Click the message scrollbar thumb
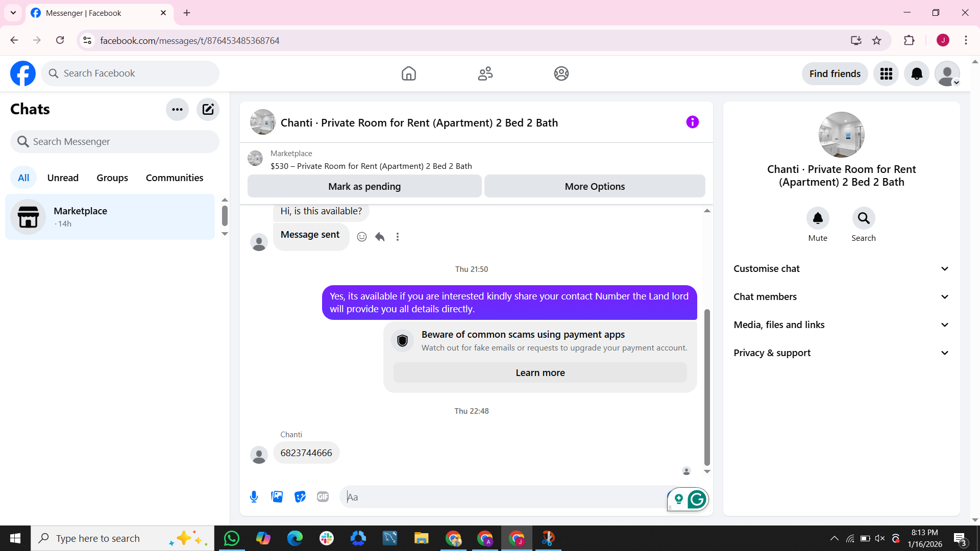Viewport: 980px width, 551px height. coord(707,388)
